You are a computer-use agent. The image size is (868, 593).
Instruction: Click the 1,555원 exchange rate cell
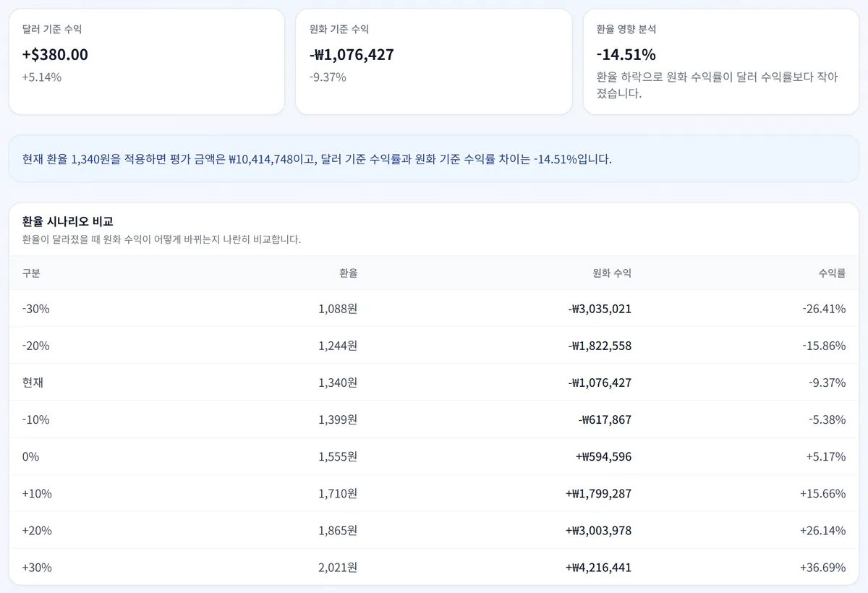[x=338, y=457]
